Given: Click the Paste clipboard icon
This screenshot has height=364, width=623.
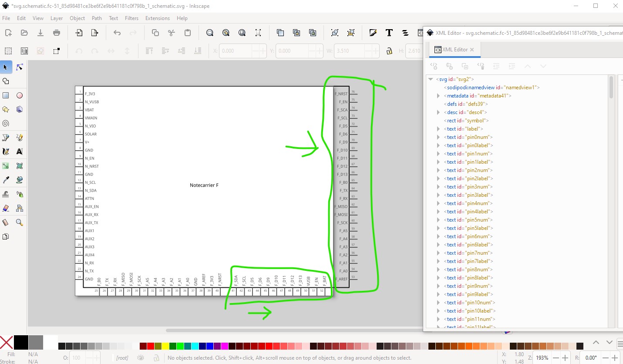Looking at the screenshot, I should 187,33.
